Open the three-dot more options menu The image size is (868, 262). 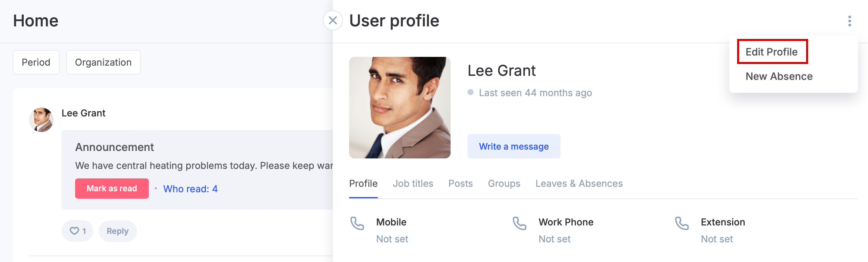pos(849,21)
